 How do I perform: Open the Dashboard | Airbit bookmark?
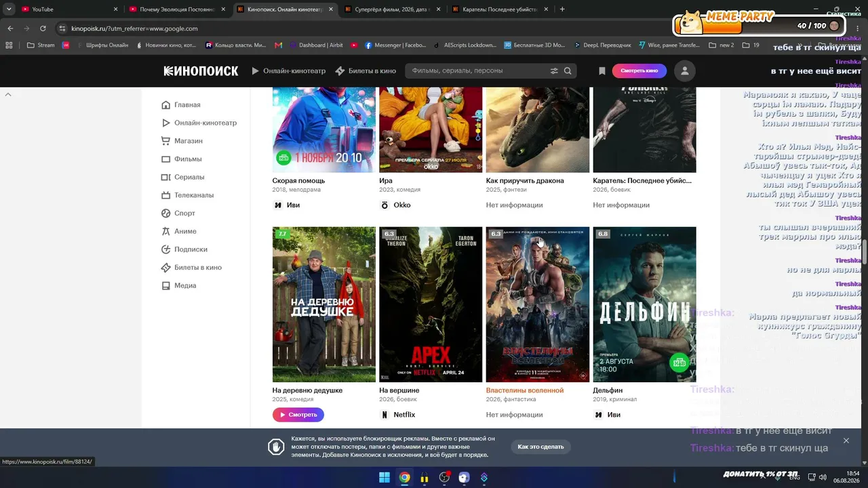[x=316, y=45]
